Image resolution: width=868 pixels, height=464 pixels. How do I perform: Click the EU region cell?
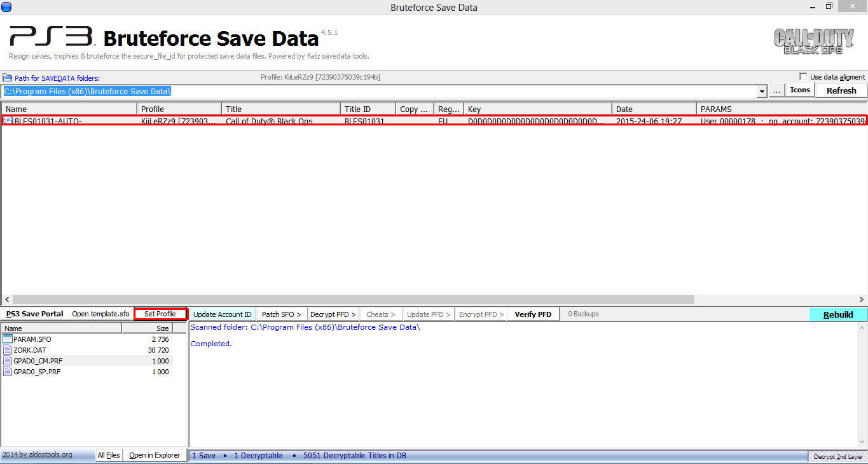(443, 121)
